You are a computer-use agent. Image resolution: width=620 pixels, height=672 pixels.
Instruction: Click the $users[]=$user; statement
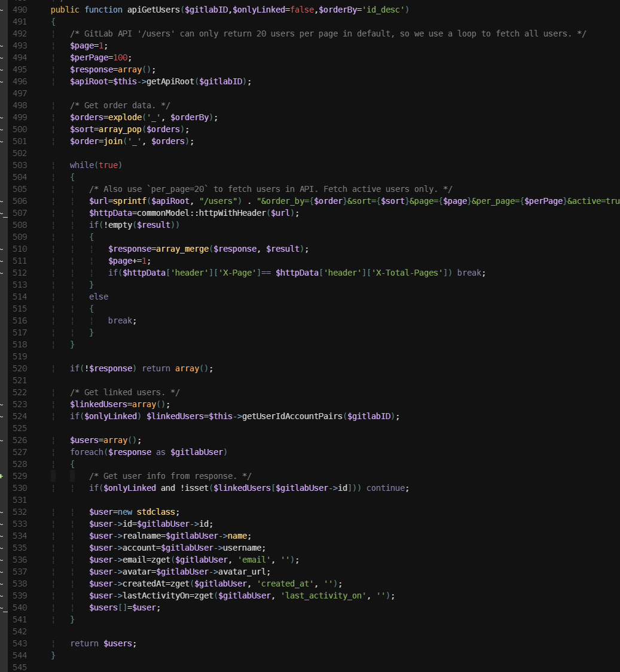(125, 607)
